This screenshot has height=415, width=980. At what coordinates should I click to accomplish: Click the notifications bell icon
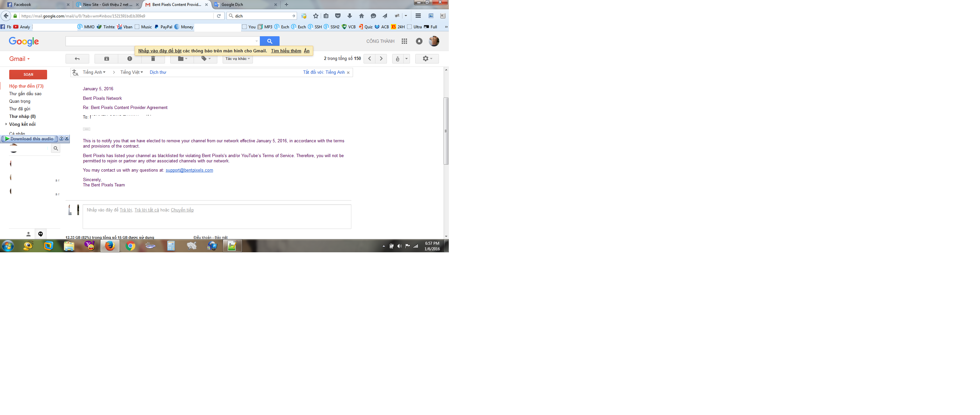[419, 41]
